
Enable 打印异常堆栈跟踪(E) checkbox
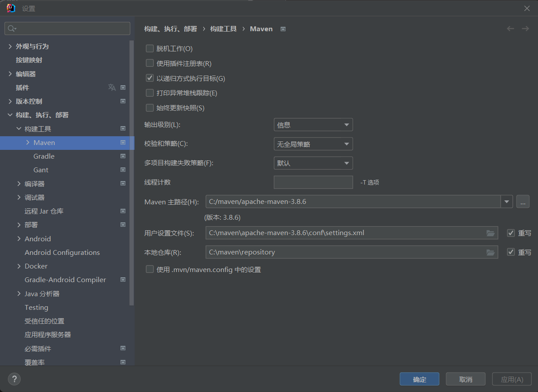(150, 93)
